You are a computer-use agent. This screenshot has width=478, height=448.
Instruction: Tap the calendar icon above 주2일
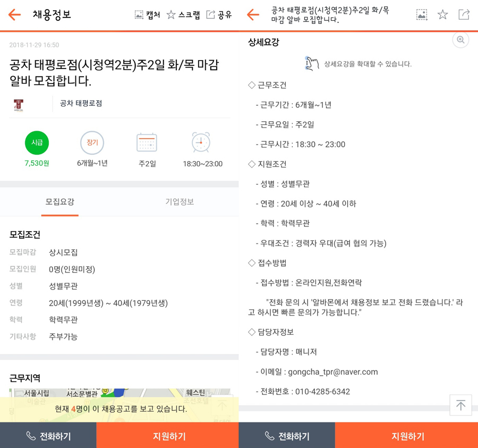click(147, 142)
